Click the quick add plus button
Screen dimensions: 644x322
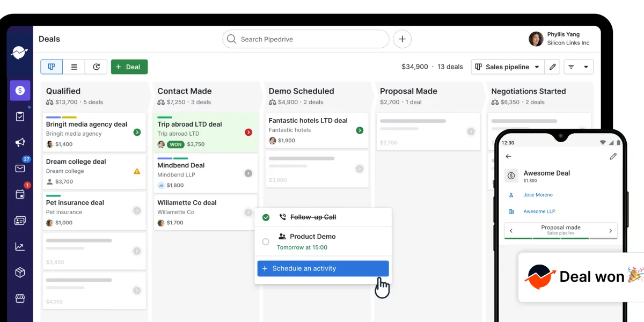(x=402, y=39)
